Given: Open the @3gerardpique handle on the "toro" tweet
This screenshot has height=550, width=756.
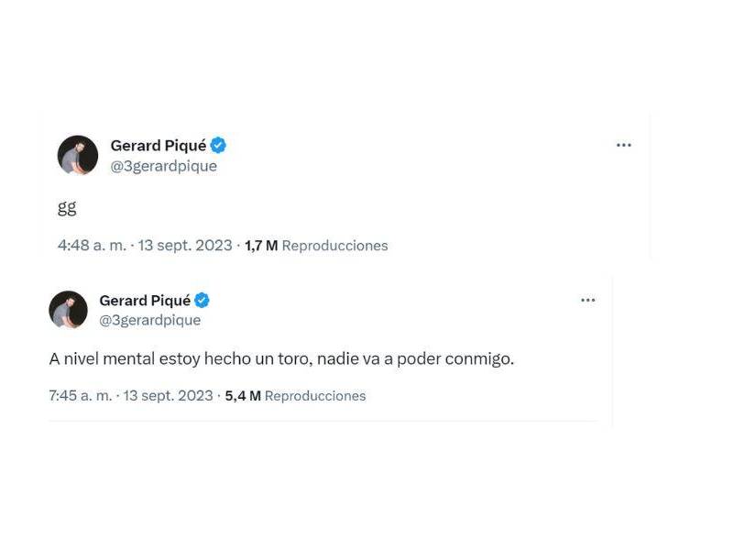Looking at the screenshot, I should point(149,320).
